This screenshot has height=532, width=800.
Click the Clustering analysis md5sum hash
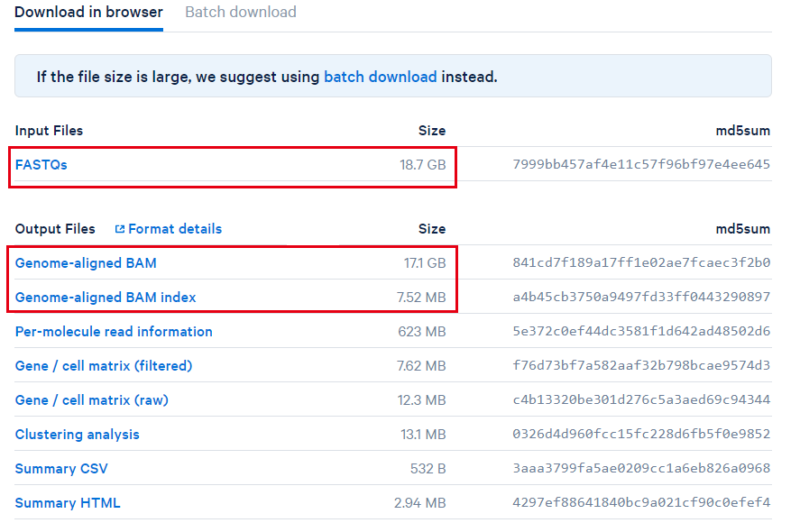(641, 434)
